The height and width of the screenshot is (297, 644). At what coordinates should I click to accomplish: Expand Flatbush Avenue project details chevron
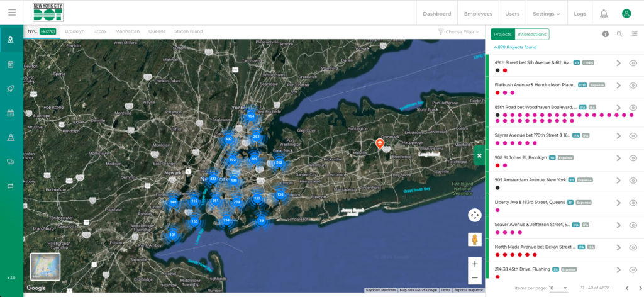tap(618, 86)
